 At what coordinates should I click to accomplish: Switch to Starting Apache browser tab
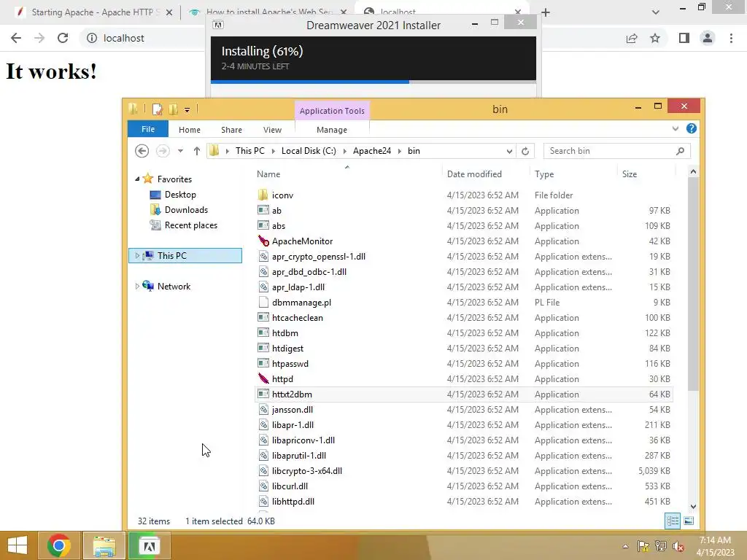pos(93,12)
